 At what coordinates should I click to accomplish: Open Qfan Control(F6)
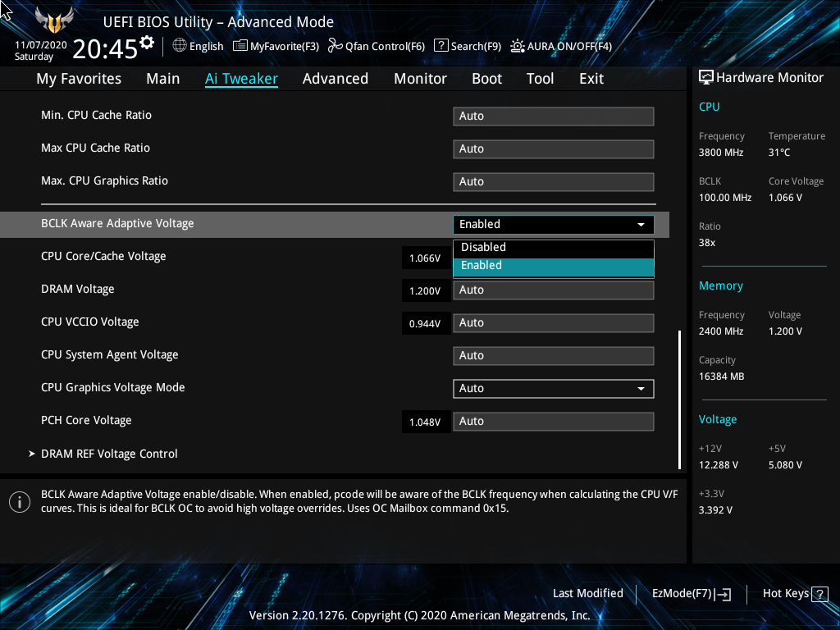click(x=376, y=46)
